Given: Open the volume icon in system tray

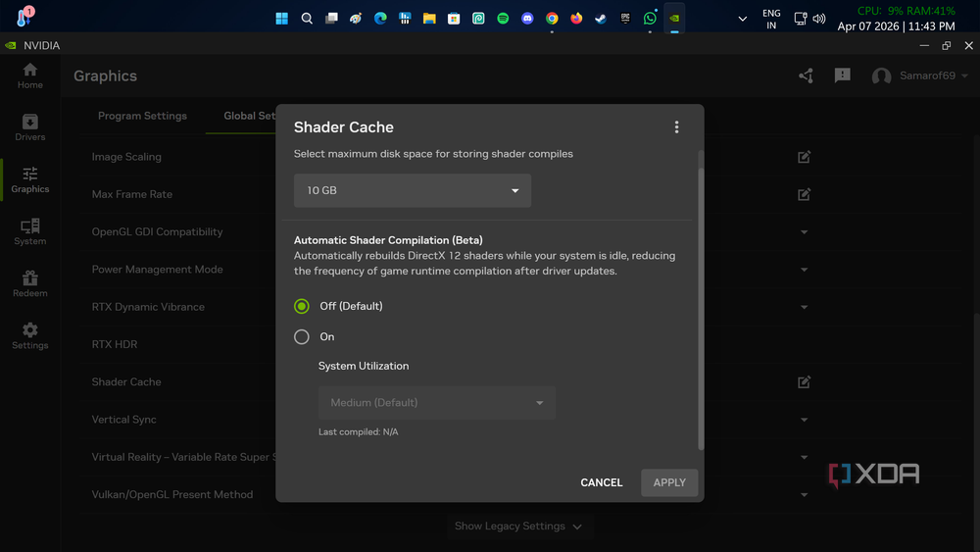Looking at the screenshot, I should pos(818,19).
